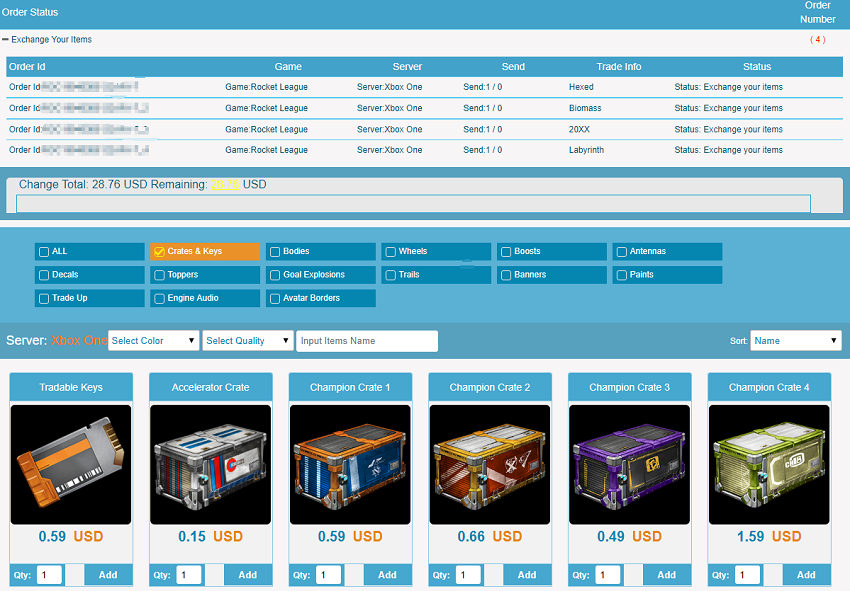Check the Trails filter box
850x591 pixels.
(390, 275)
